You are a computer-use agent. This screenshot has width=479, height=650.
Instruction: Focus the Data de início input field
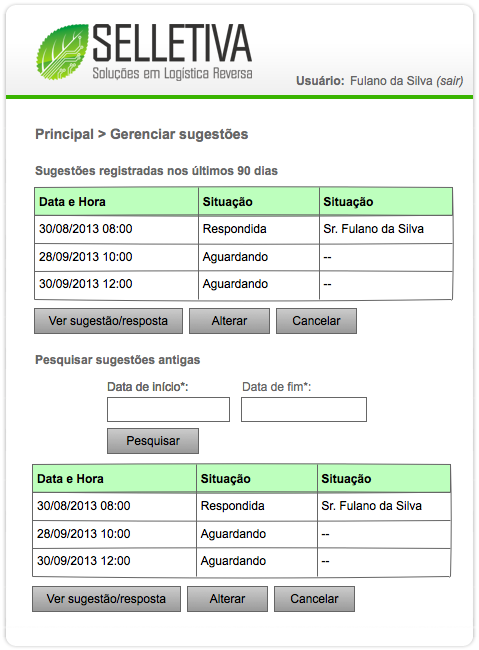tap(168, 410)
